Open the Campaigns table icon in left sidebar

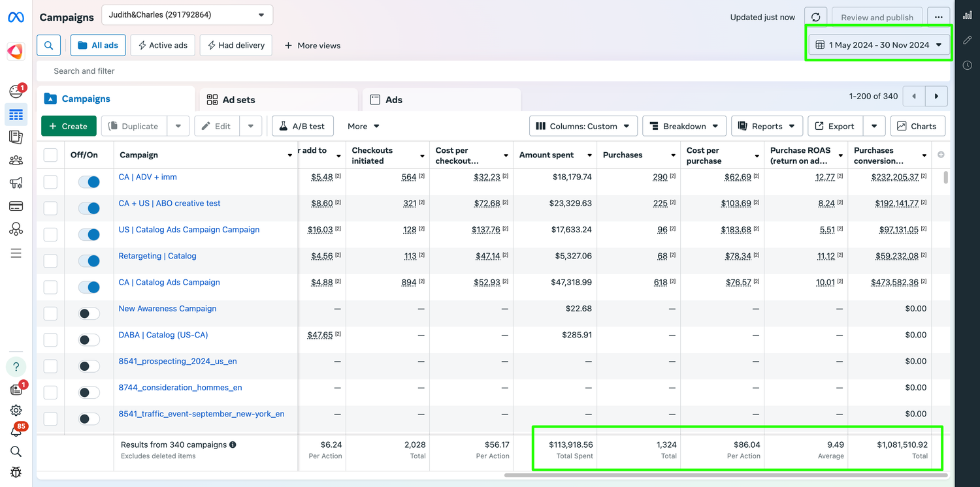[x=16, y=115]
